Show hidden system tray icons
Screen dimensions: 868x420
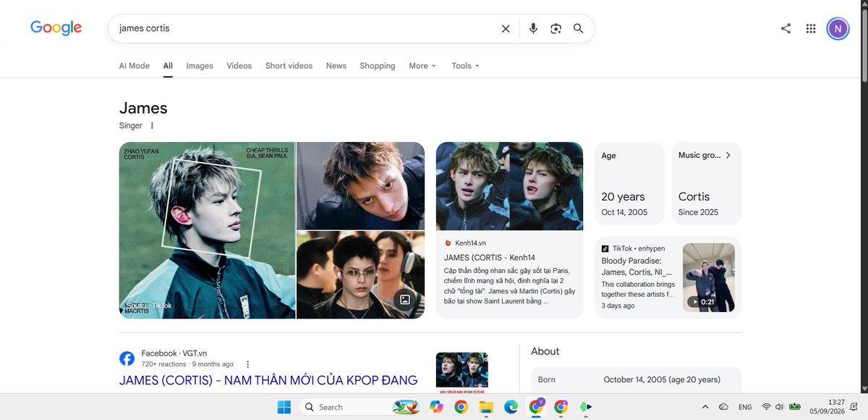[705, 407]
